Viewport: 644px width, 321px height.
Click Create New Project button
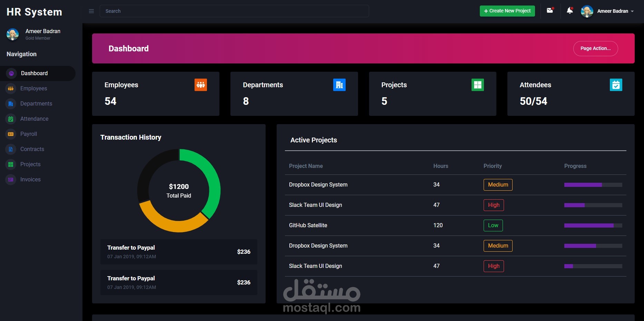click(x=507, y=11)
